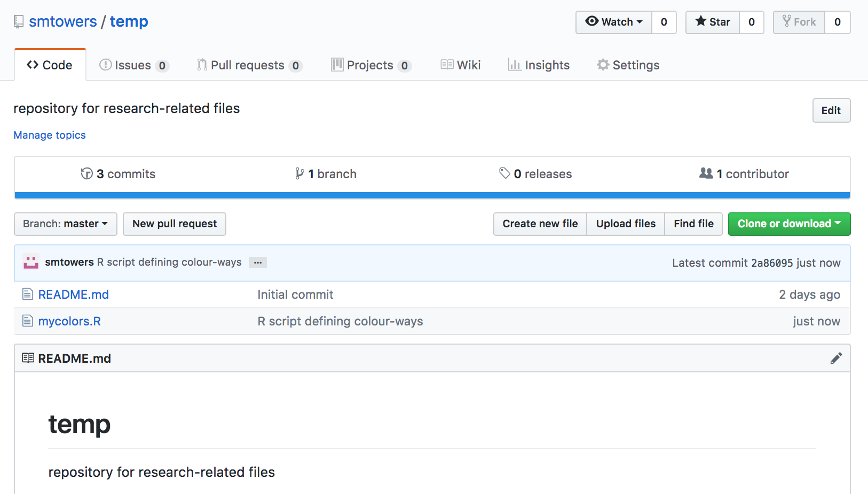Open the Watch dropdown

(x=614, y=22)
